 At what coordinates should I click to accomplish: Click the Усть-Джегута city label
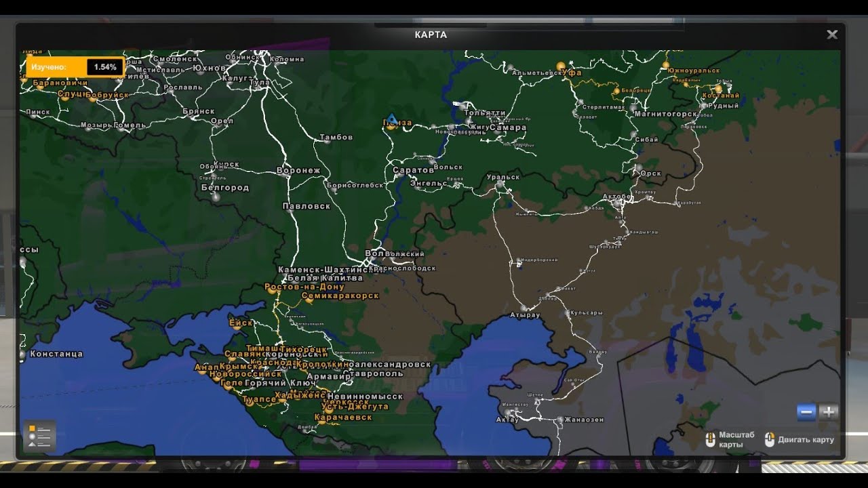point(355,407)
